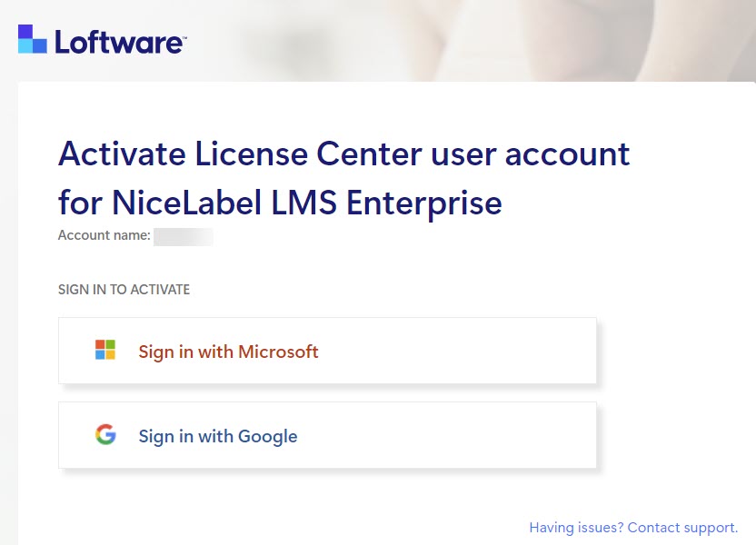Click the Loftware wordmark next to the logo
The width and height of the screenshot is (756, 545).
point(120,40)
